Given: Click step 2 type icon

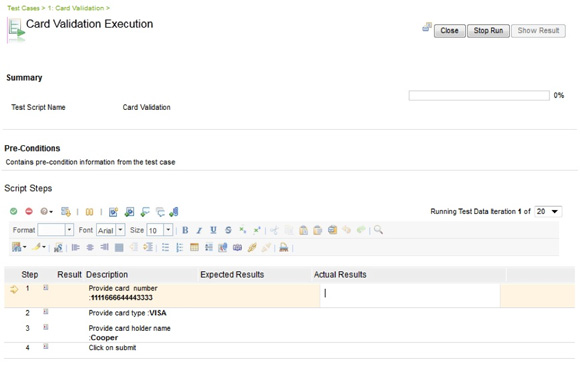Looking at the screenshot, I should [45, 312].
